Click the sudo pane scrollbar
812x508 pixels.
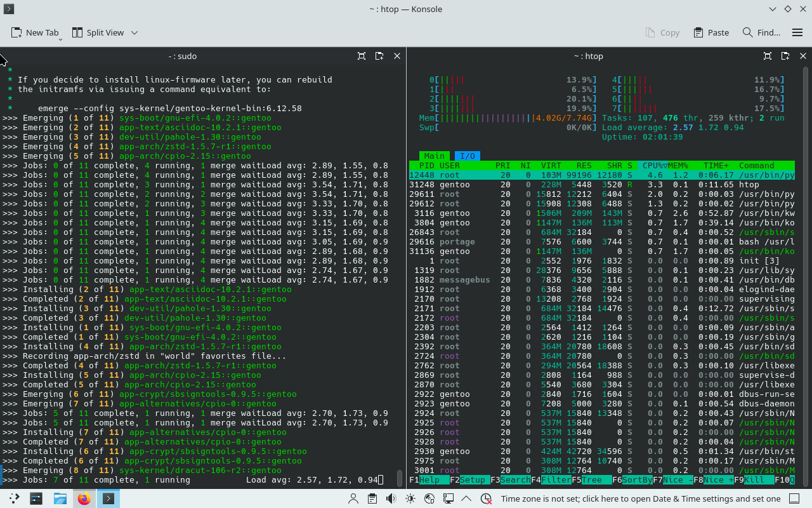[400, 477]
